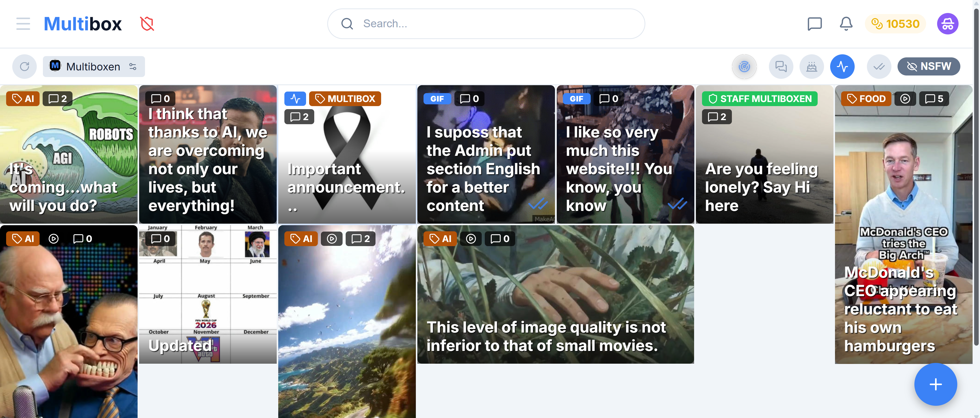This screenshot has width=980, height=418.
Task: Open the chat messages icon
Action: click(815, 23)
